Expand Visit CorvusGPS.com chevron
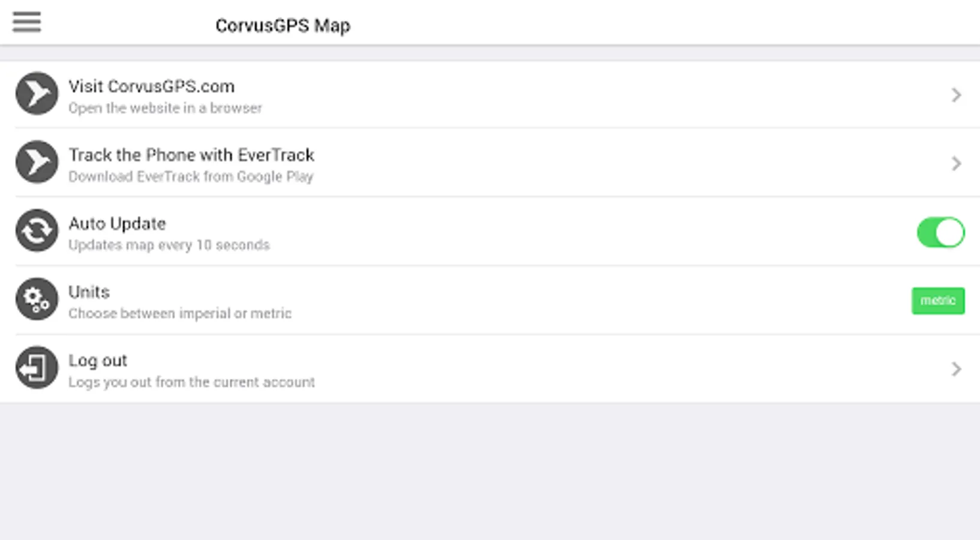The width and height of the screenshot is (980, 540). pos(956,95)
